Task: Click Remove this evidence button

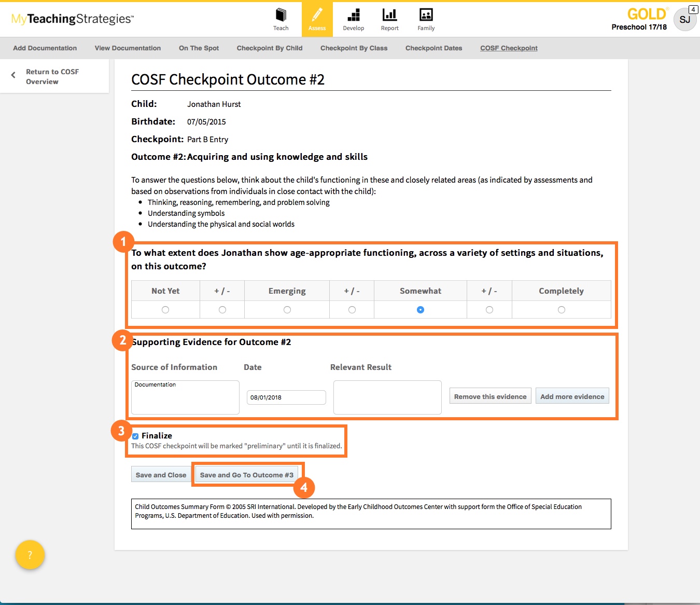Action: coord(490,396)
